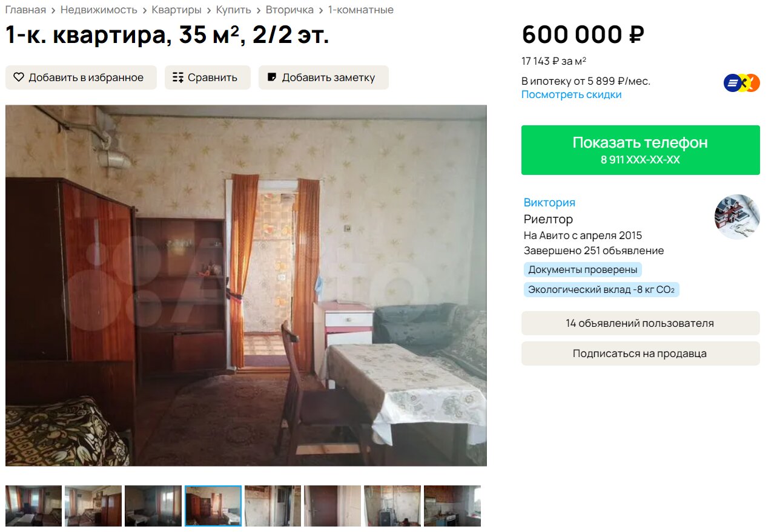This screenshot has width=777, height=532.
Task: Navigate to Вторичка breadcrumb
Action: [289, 10]
